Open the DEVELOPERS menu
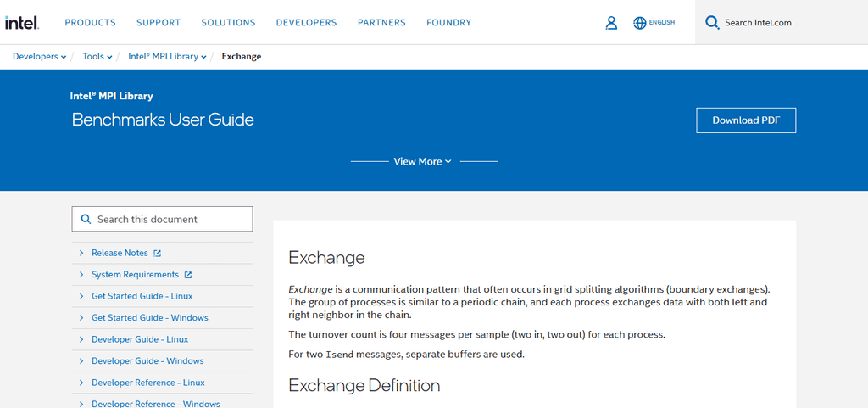868x408 pixels. (306, 23)
